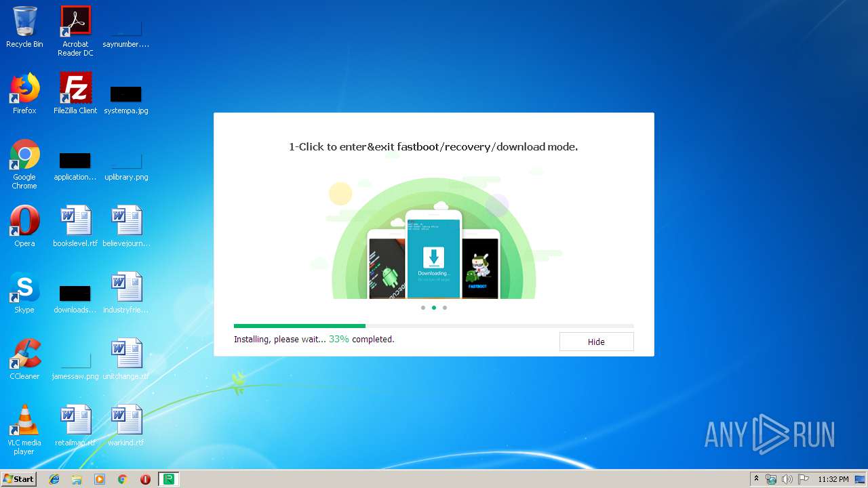
Task: Open the volume tray icon
Action: coord(787,479)
